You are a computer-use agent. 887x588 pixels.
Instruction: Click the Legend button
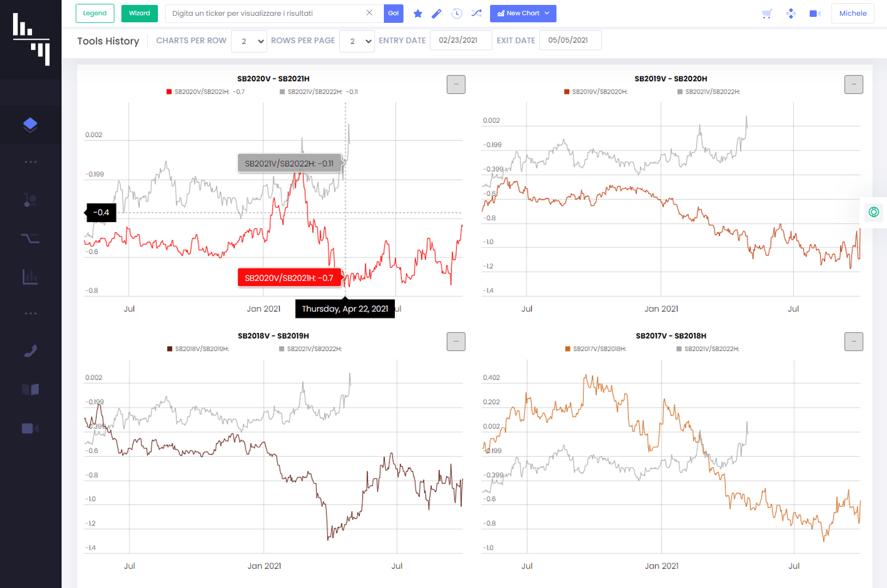pyautogui.click(x=95, y=14)
